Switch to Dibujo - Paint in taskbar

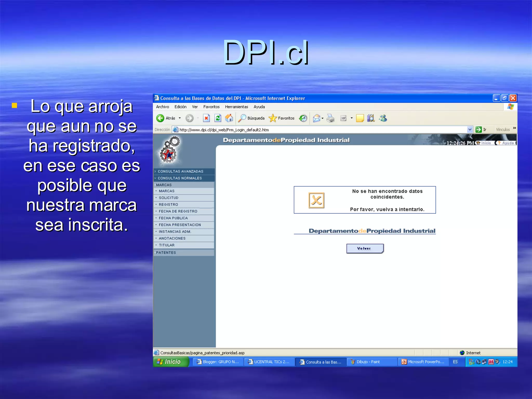[368, 362]
